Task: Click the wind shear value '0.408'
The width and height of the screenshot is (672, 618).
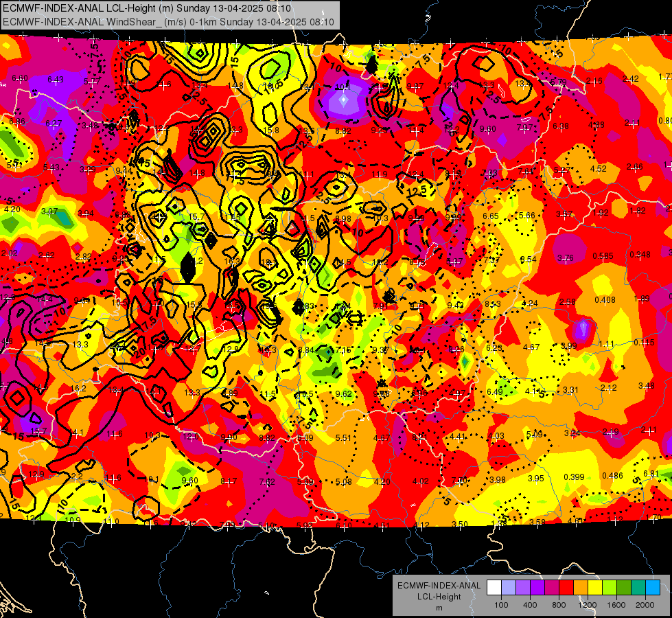Action: [605, 300]
